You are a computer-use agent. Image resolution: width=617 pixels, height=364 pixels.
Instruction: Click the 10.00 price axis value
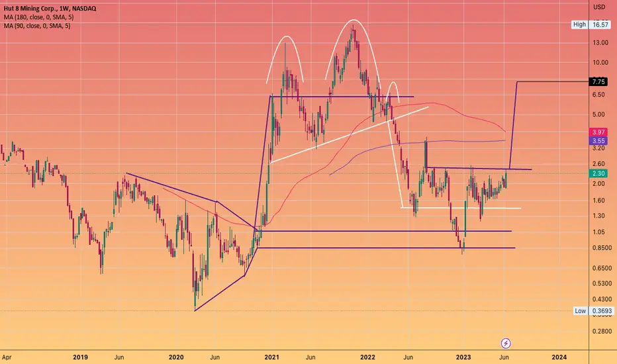pyautogui.click(x=600, y=63)
